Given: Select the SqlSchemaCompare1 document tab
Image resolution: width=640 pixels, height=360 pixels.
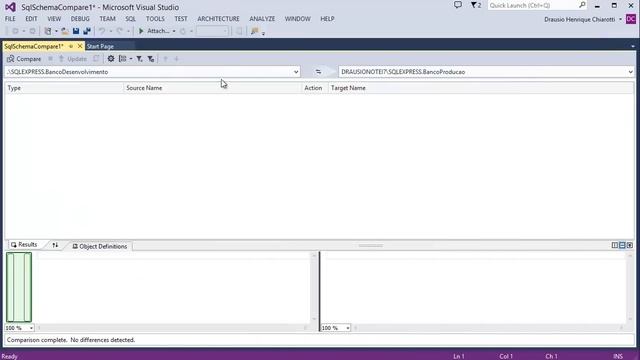Looking at the screenshot, I should pyautogui.click(x=34, y=47).
